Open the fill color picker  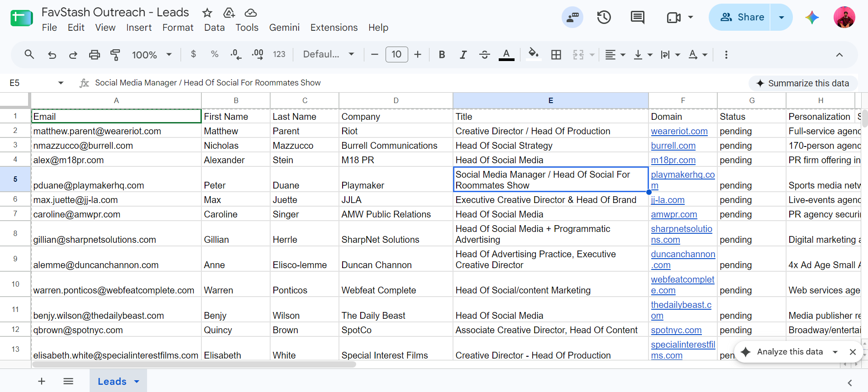click(x=534, y=55)
